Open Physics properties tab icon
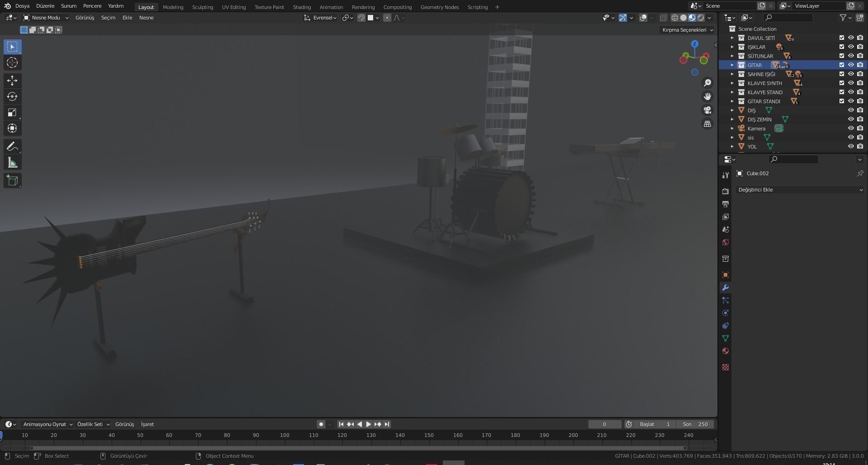This screenshot has width=868, height=465. tap(726, 313)
